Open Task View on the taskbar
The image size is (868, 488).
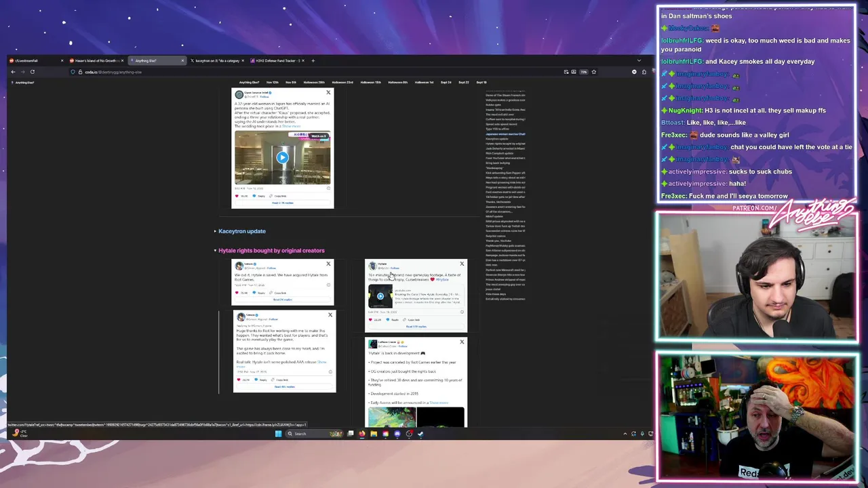(351, 434)
